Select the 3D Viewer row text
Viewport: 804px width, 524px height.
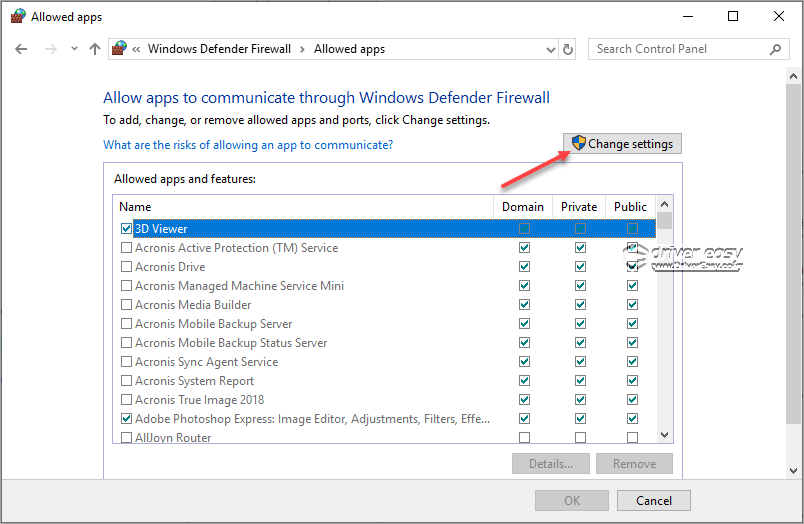[x=161, y=229]
